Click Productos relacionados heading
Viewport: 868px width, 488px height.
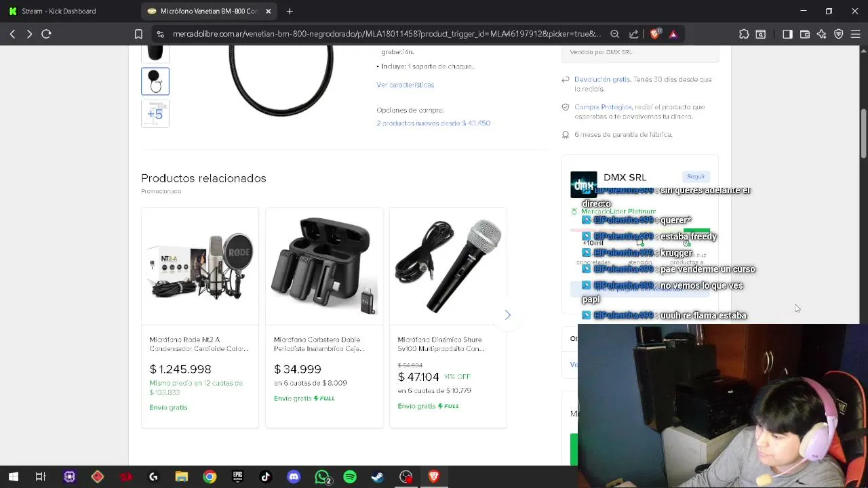click(203, 178)
